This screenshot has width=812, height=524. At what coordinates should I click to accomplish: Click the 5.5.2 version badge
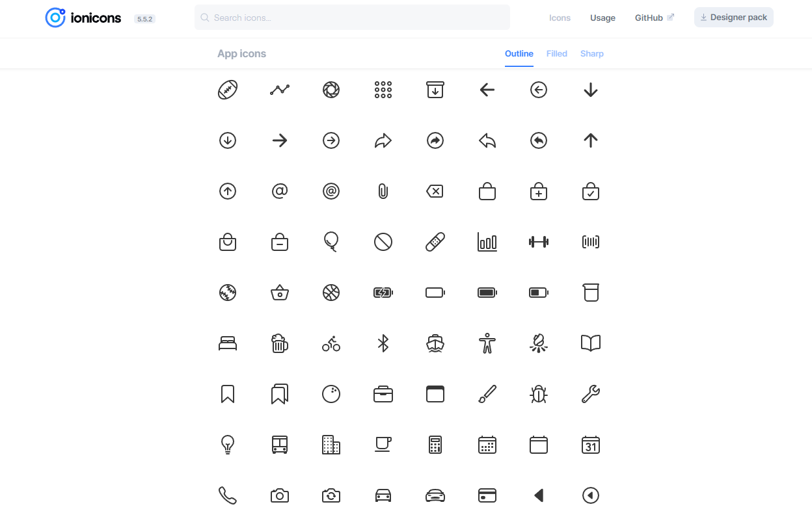pos(144,19)
